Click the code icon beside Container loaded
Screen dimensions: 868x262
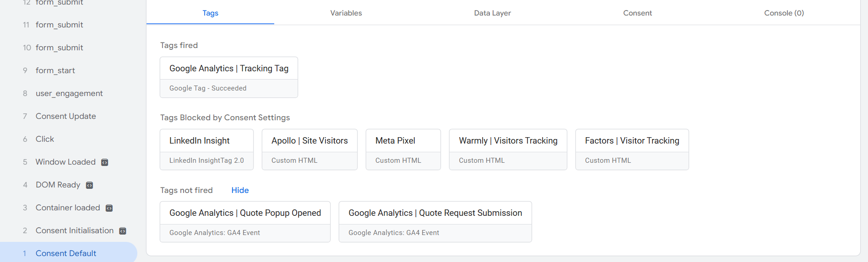tap(109, 208)
